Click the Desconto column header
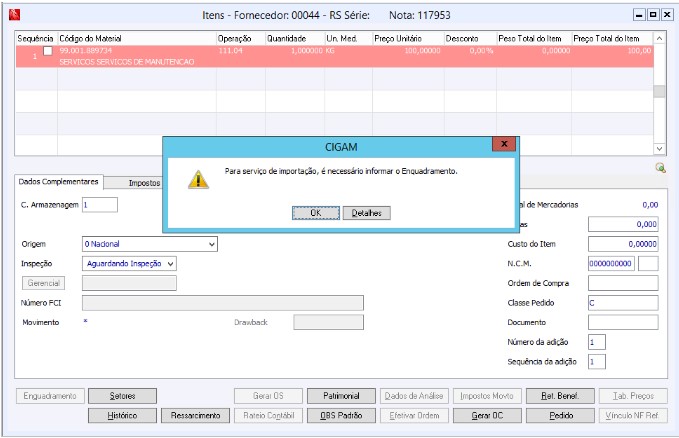 pyautogui.click(x=470, y=39)
